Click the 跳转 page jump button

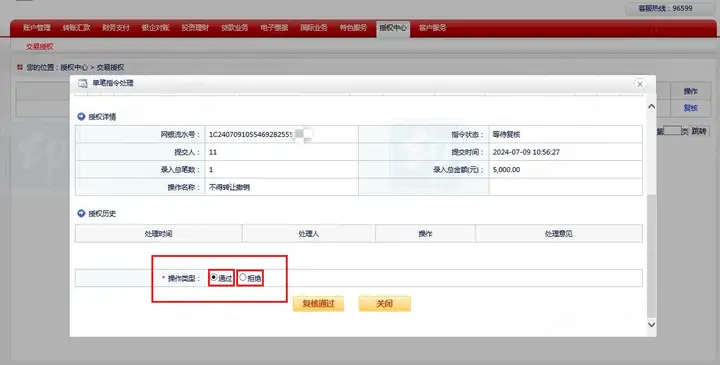[698, 131]
